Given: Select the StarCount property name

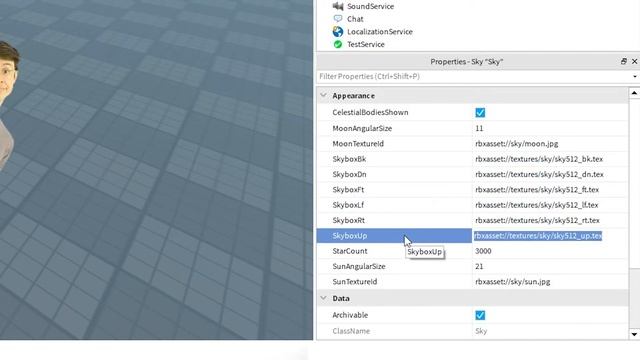Looking at the screenshot, I should [350, 251].
